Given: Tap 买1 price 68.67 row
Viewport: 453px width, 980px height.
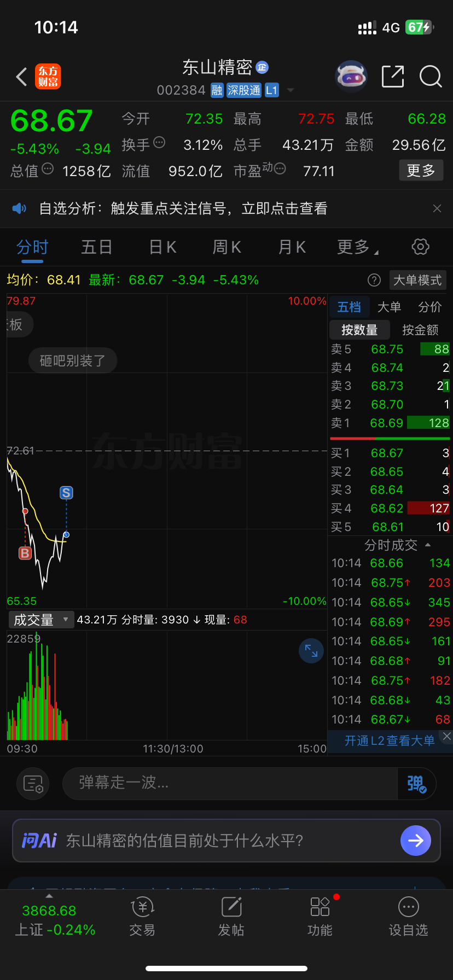Looking at the screenshot, I should click(x=390, y=453).
